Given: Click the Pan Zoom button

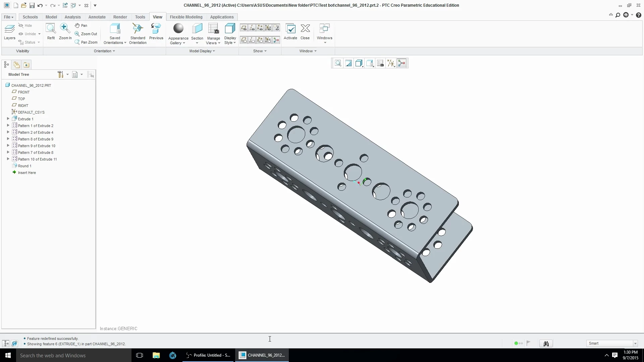Looking at the screenshot, I should (86, 42).
